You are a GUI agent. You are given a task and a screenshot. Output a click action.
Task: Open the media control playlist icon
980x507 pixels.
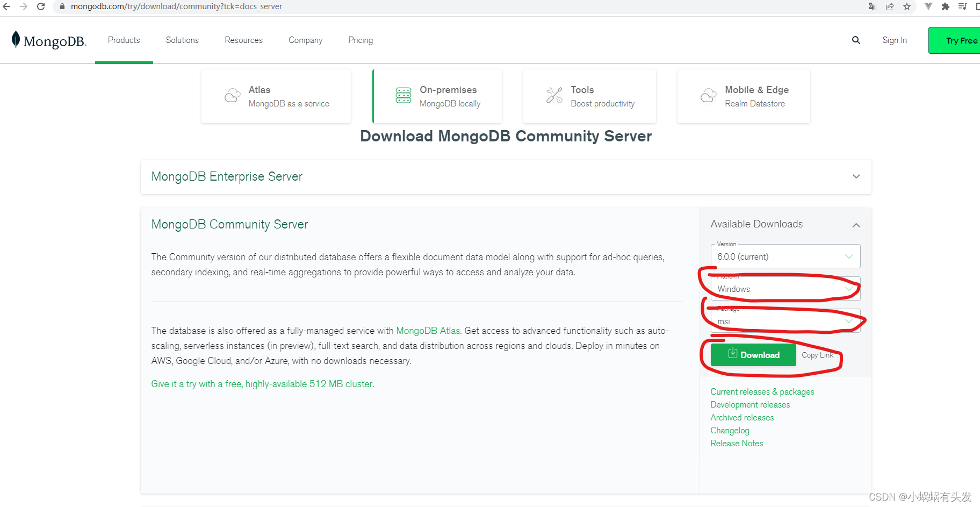coord(963,6)
